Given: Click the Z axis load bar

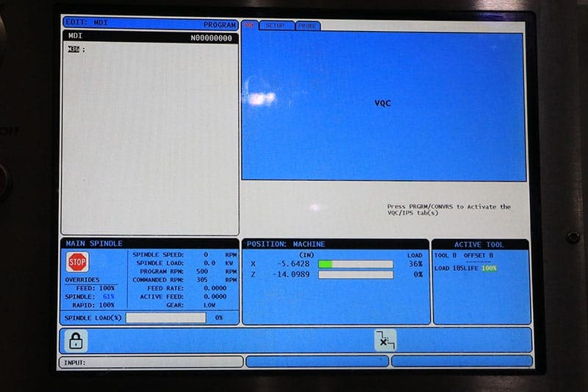Looking at the screenshot, I should pos(355,274).
